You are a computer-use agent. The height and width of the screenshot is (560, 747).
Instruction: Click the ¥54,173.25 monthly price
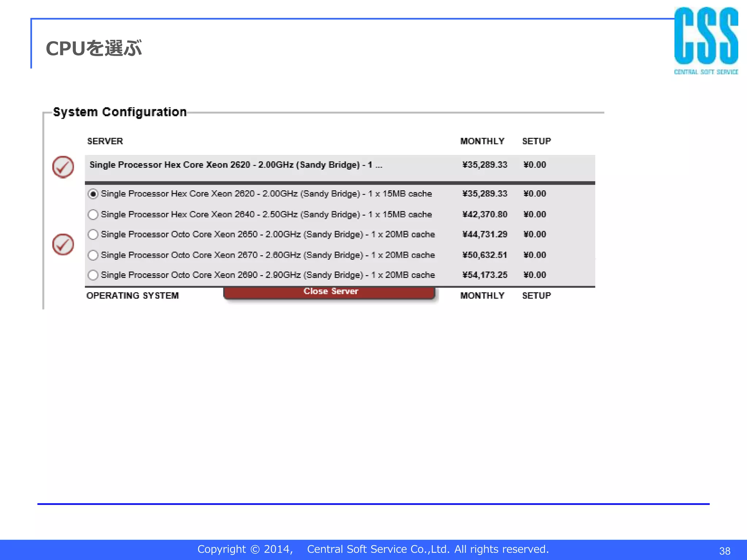pyautogui.click(x=485, y=275)
